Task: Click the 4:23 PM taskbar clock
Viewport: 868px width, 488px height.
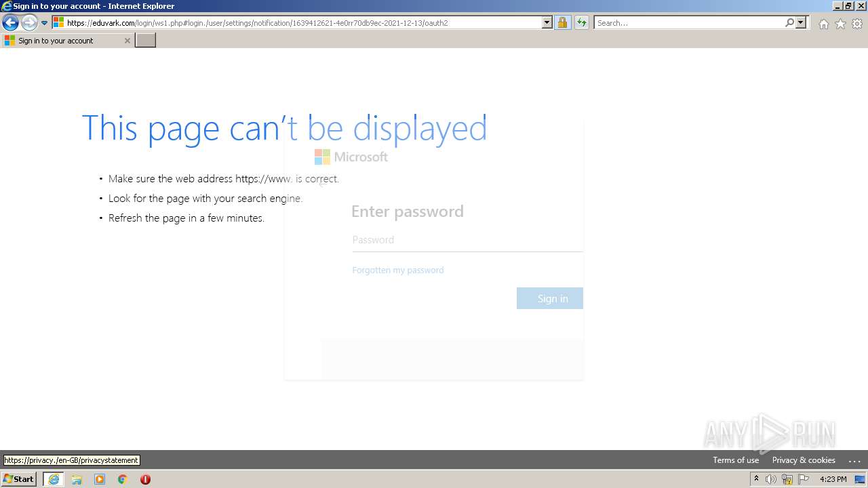Action: click(833, 479)
